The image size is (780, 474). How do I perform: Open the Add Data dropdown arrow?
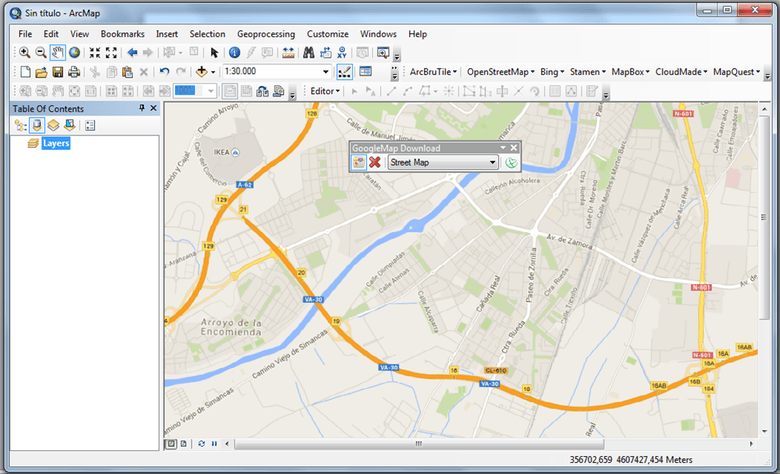click(213, 72)
